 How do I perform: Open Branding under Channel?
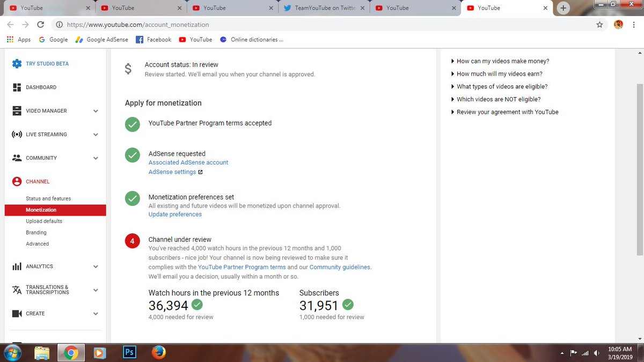click(36, 232)
